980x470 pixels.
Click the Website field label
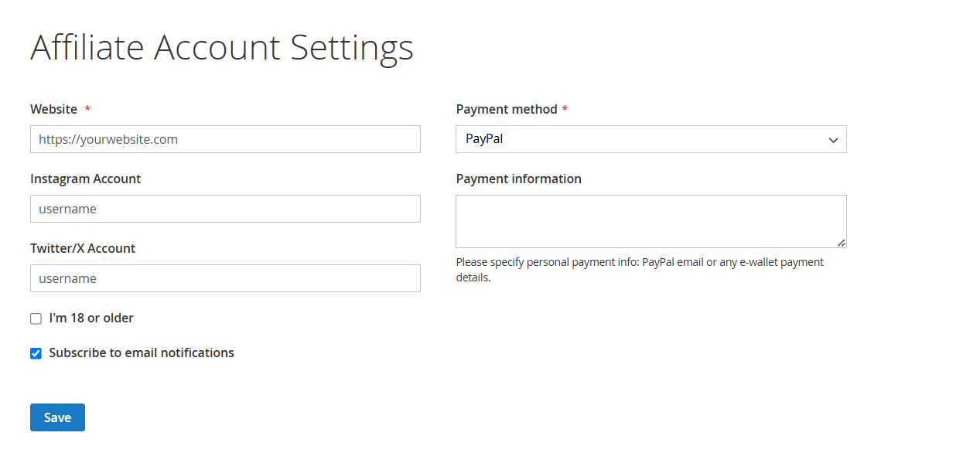tap(52, 109)
